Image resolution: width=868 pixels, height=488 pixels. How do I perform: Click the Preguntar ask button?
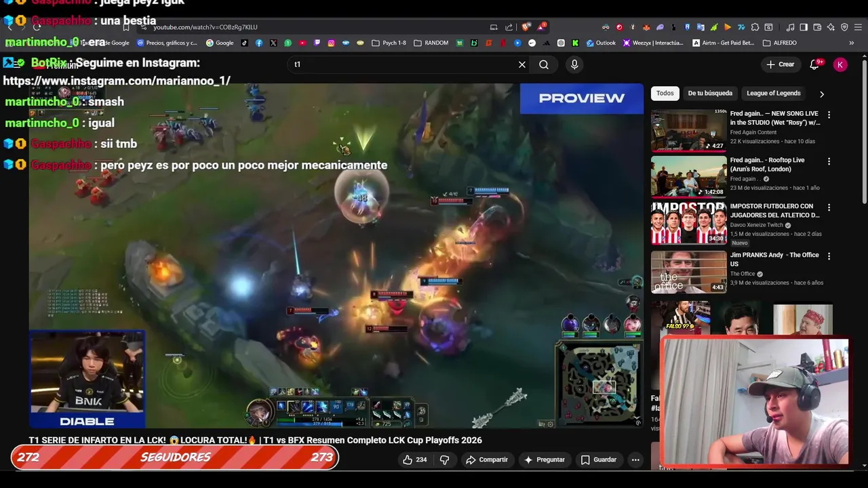[x=545, y=460]
